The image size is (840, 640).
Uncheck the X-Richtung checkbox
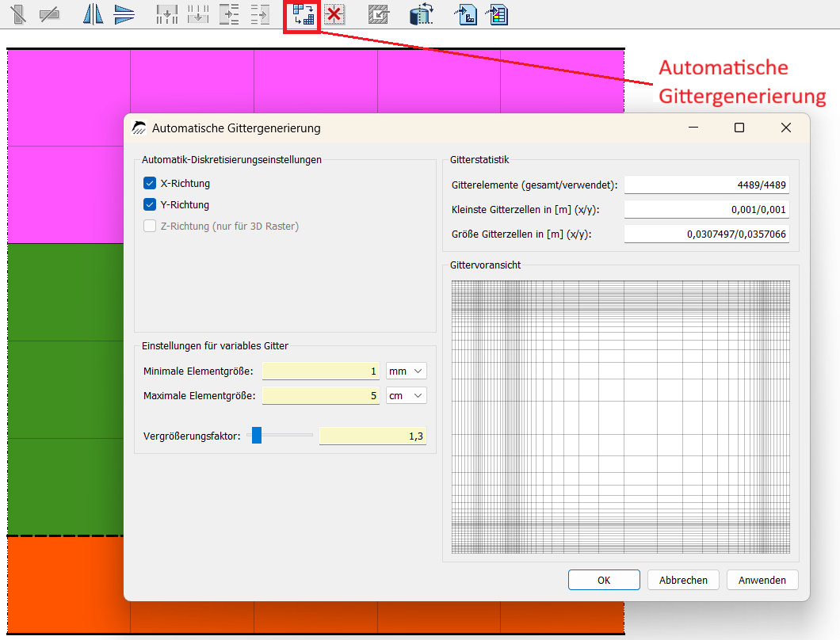pyautogui.click(x=150, y=183)
